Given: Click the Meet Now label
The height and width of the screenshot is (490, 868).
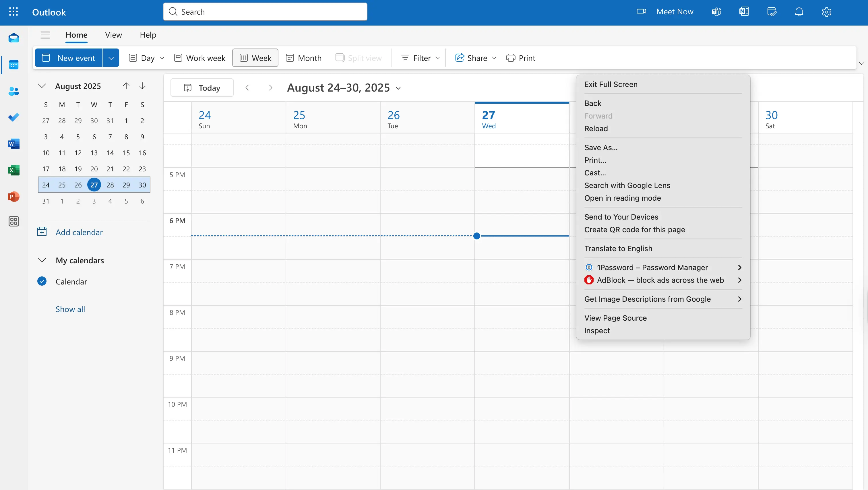Looking at the screenshot, I should pos(675,12).
